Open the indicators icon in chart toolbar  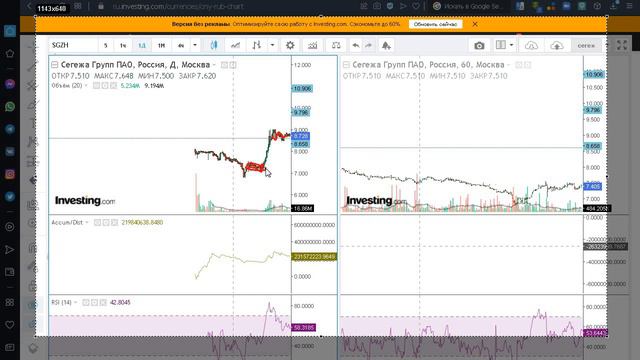pos(313,45)
